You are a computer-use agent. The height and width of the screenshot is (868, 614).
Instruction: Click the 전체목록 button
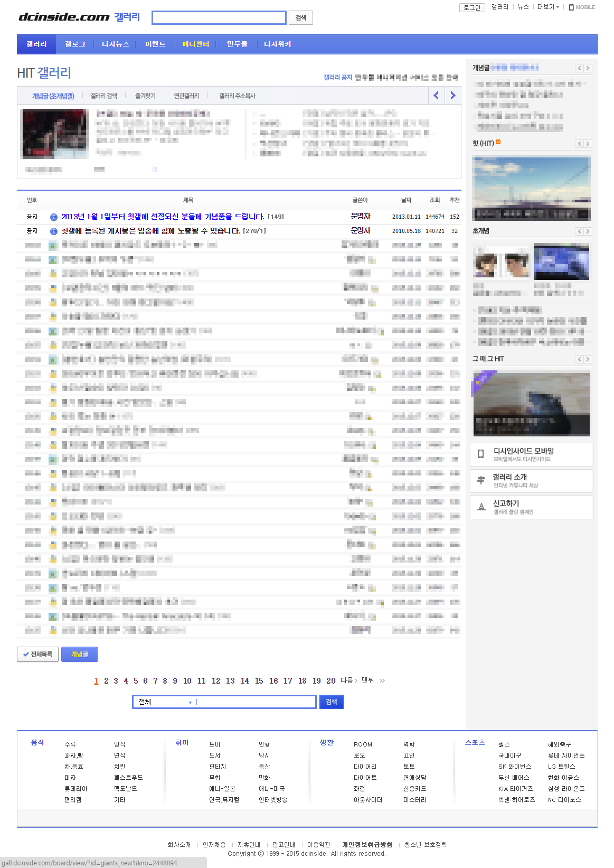click(37, 654)
